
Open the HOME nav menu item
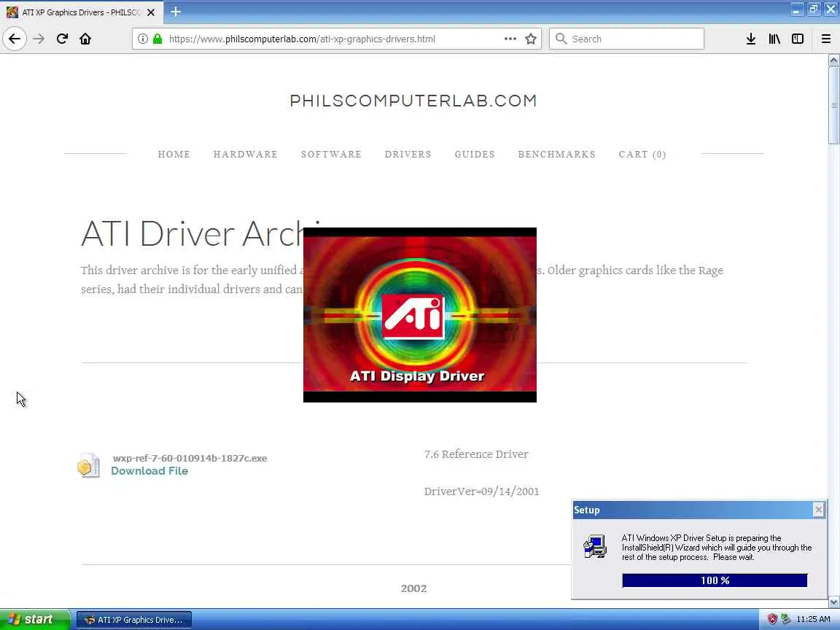174,155
